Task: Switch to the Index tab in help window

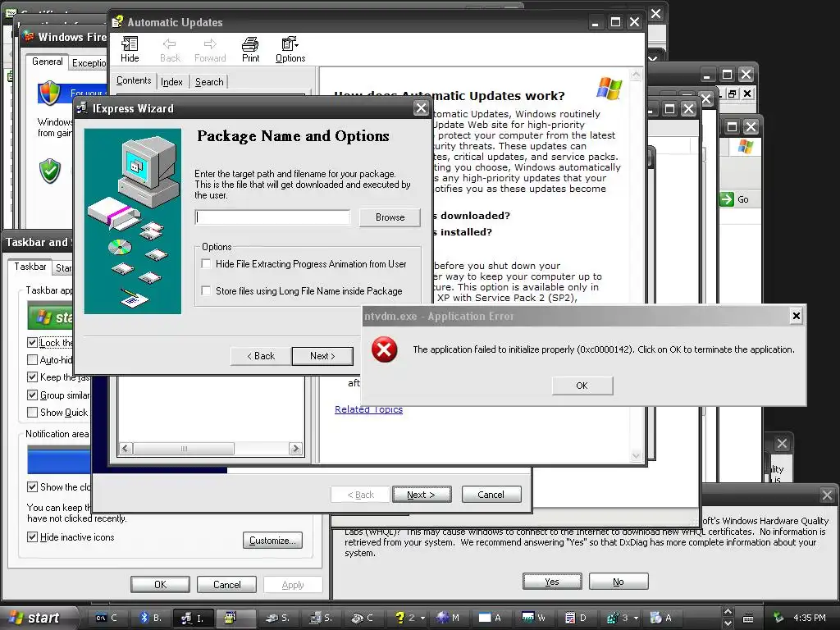Action: click(x=171, y=82)
